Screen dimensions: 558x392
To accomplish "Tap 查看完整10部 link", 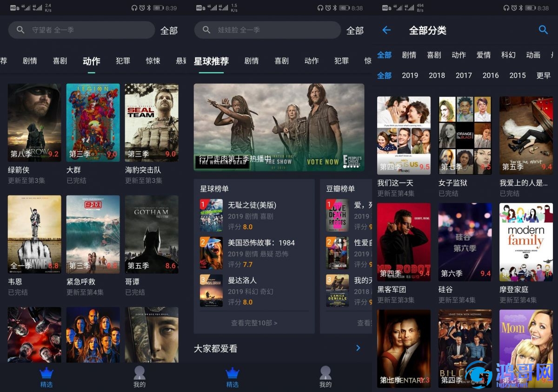I will coord(254,323).
